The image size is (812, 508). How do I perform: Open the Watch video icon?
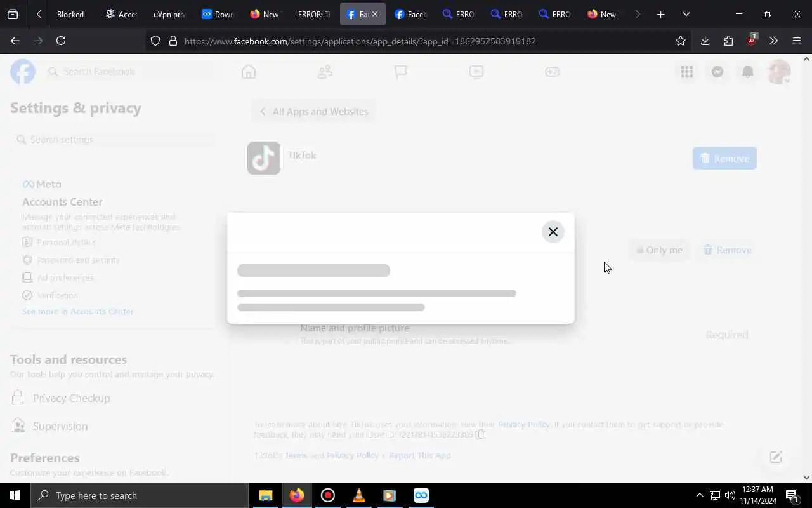tap(476, 72)
